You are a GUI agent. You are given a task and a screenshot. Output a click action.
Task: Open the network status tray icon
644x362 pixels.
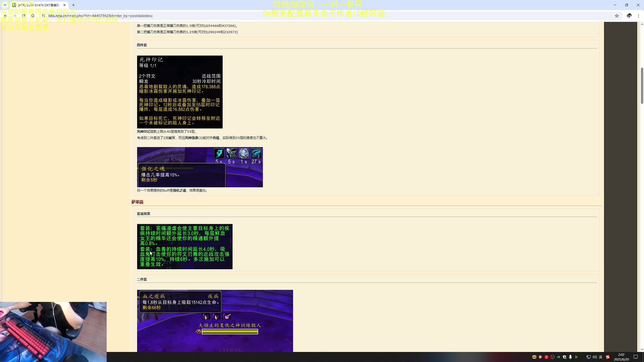588,357
